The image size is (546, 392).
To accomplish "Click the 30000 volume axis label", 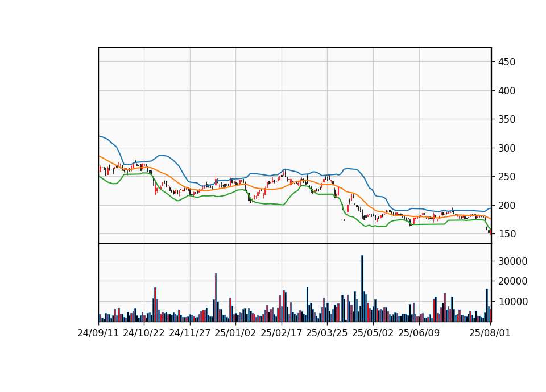I will pos(512,261).
